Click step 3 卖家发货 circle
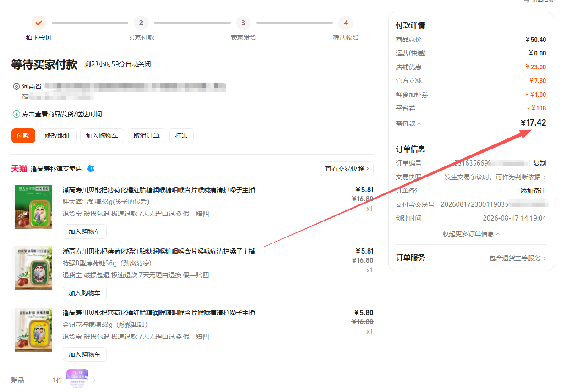Image resolution: width=562 pixels, height=392 pixels. [x=243, y=22]
